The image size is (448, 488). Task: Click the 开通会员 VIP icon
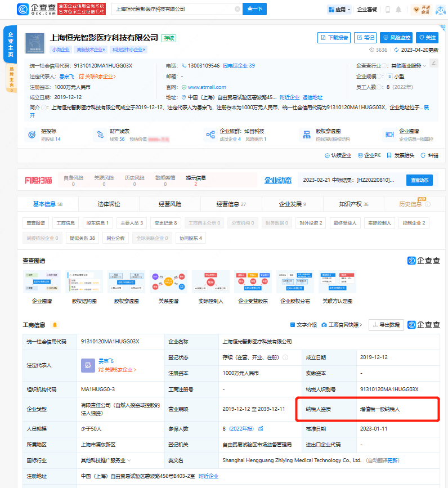(421, 10)
